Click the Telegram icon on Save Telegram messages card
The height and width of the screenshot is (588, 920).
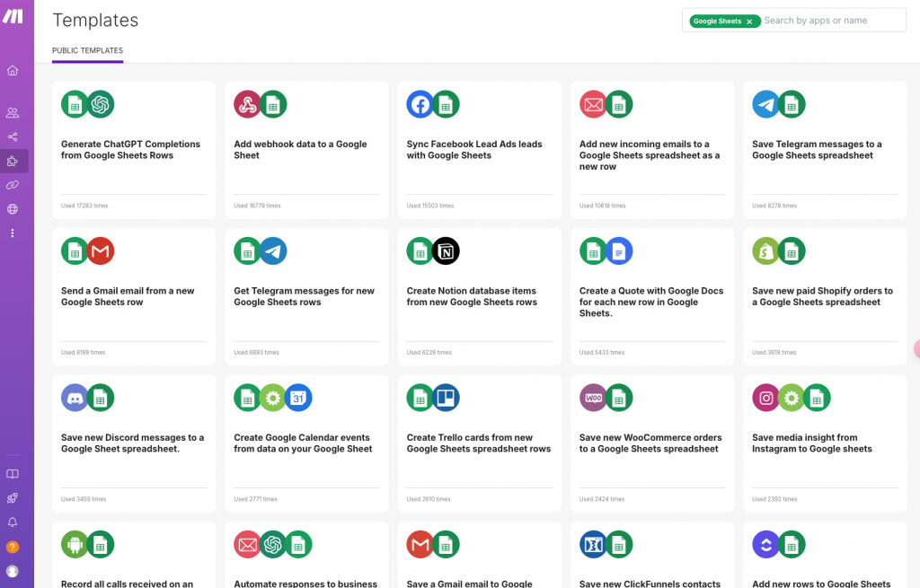click(765, 104)
